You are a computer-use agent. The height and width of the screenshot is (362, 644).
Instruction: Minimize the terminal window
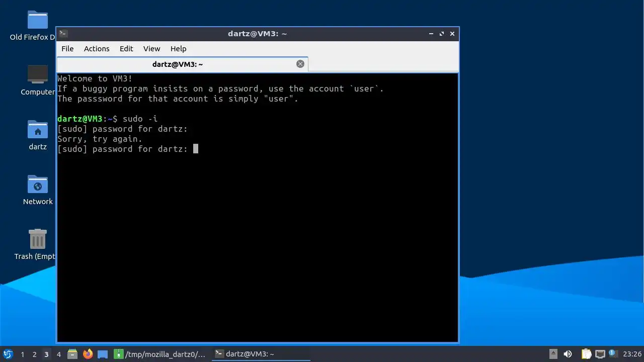(431, 34)
